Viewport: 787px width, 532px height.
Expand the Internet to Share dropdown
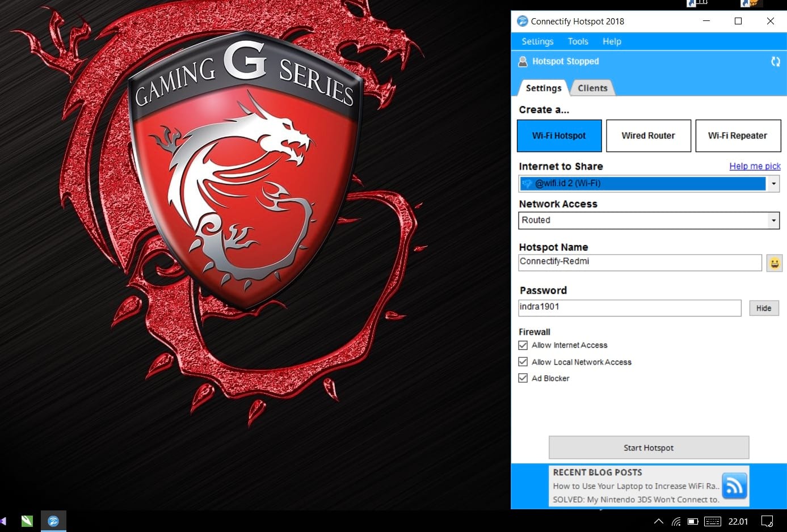pyautogui.click(x=773, y=184)
